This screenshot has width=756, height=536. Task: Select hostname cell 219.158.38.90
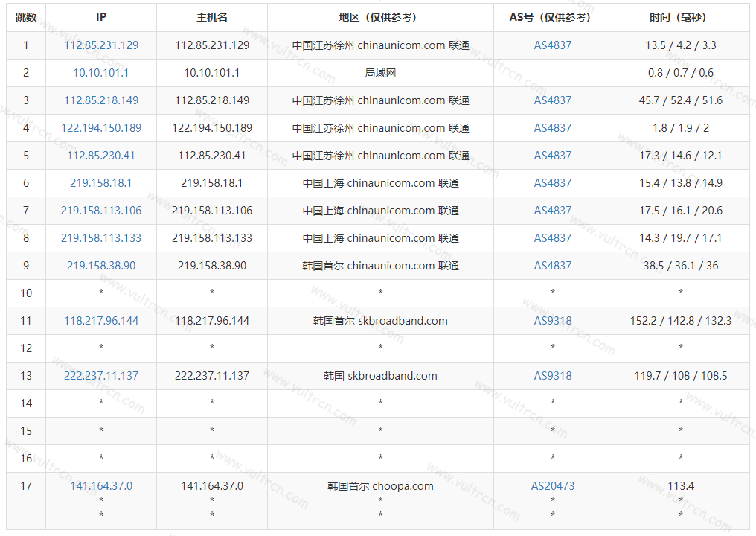(212, 265)
